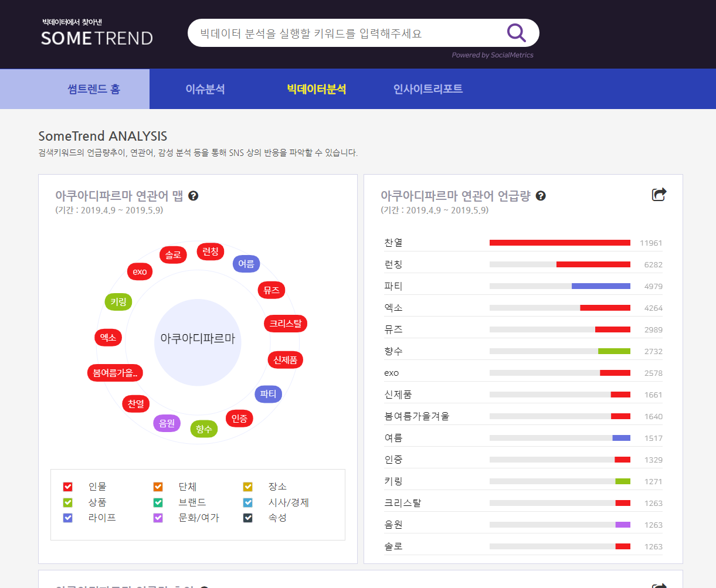Image resolution: width=716 pixels, height=588 pixels.
Task: Click the exo row in mention list
Action: [x=523, y=373]
